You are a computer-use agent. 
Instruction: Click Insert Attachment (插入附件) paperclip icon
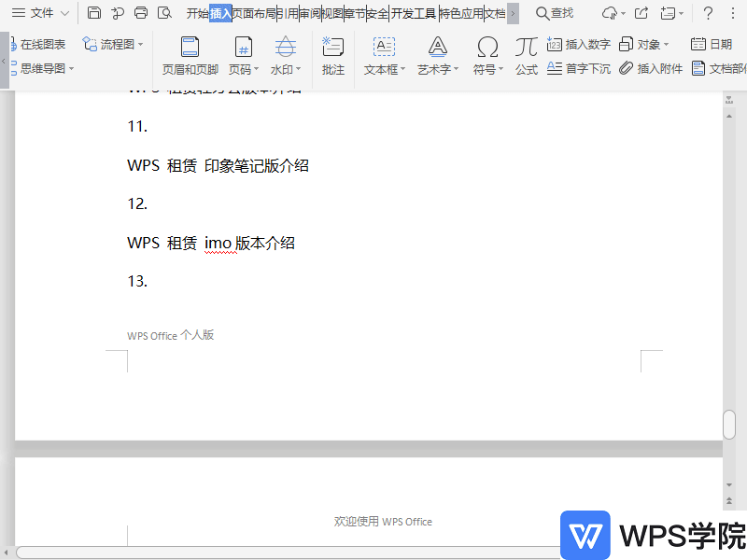[x=626, y=68]
